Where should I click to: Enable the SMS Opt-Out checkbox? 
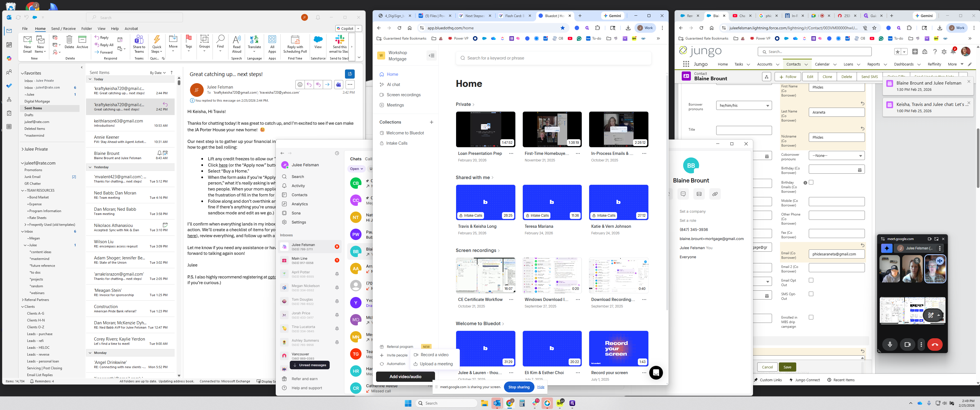click(x=811, y=294)
